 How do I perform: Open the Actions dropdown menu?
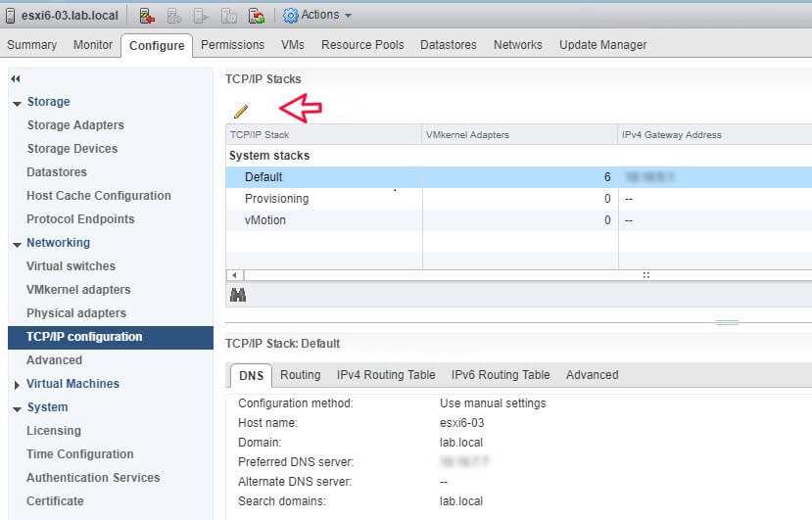316,16
